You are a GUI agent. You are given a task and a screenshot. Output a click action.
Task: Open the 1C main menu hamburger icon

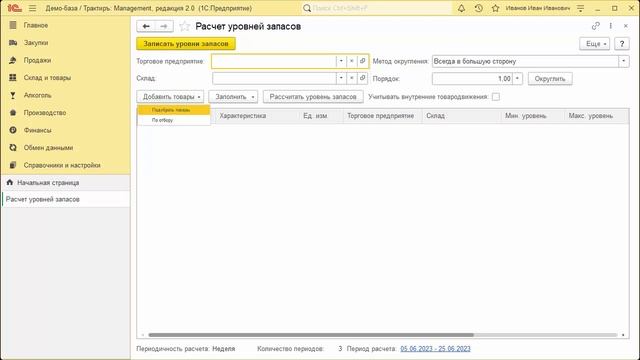point(32,8)
